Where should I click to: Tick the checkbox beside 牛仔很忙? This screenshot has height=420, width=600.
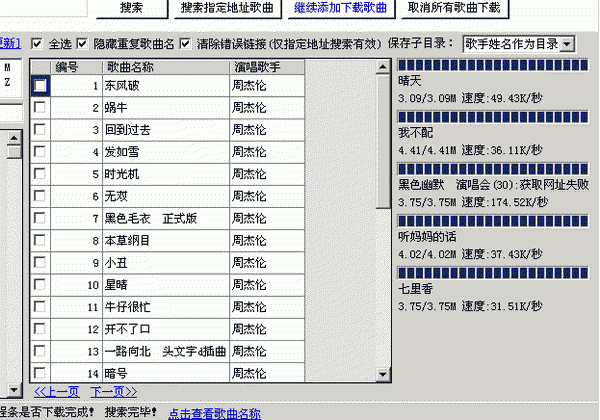pyautogui.click(x=40, y=306)
